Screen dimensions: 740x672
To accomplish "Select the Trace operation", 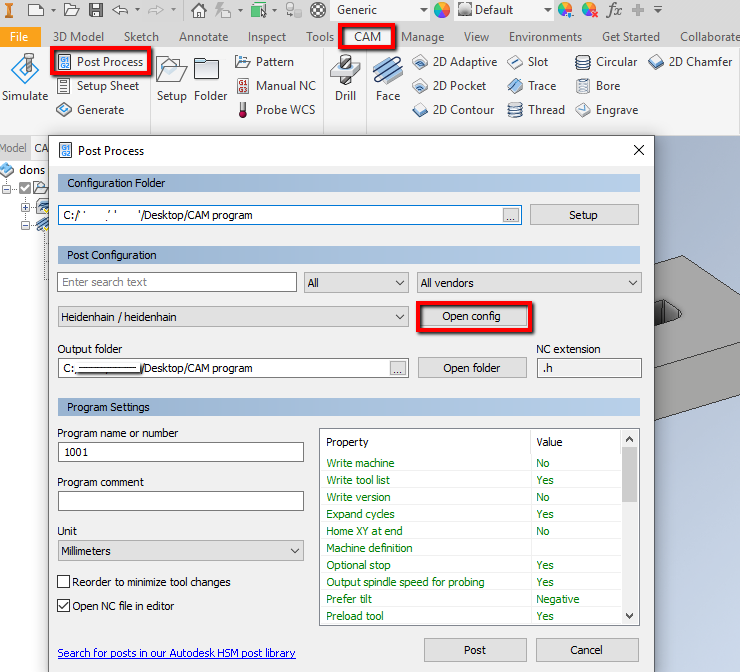I will [x=531, y=86].
